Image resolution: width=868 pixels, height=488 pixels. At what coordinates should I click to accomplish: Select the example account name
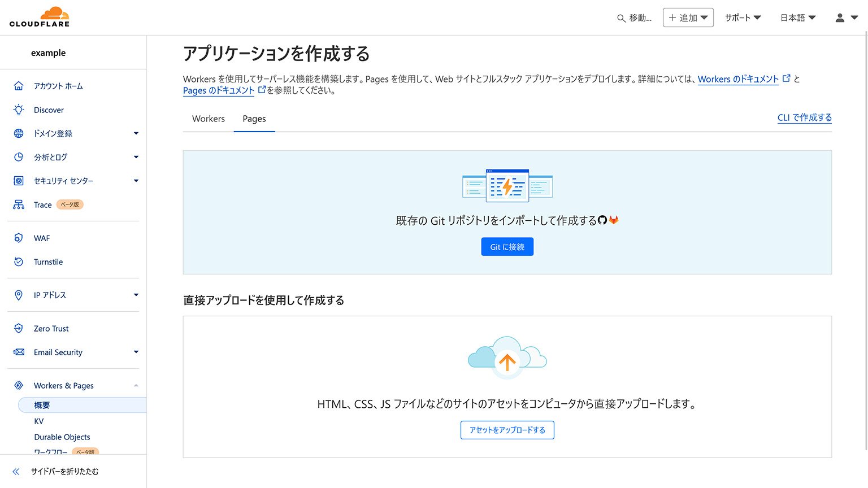coord(49,53)
